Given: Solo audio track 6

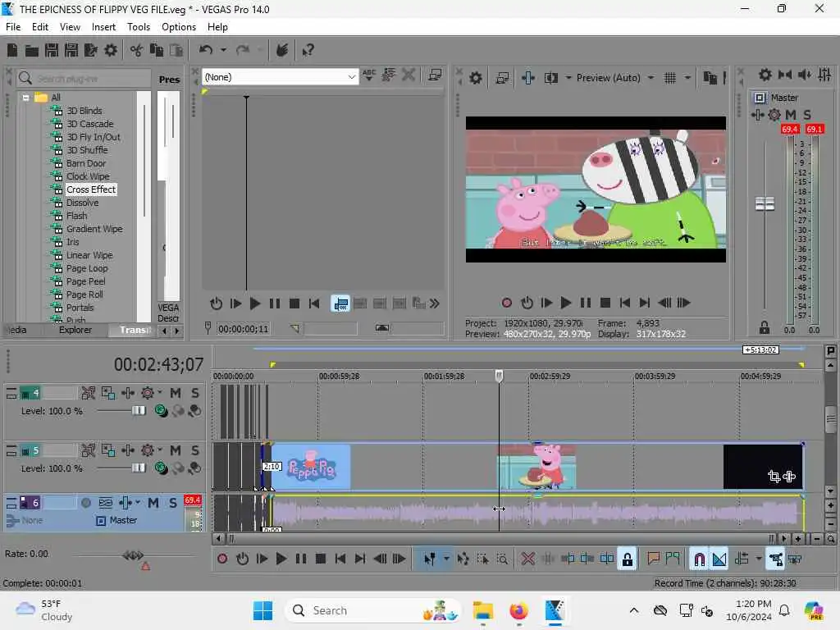Looking at the screenshot, I should point(172,503).
